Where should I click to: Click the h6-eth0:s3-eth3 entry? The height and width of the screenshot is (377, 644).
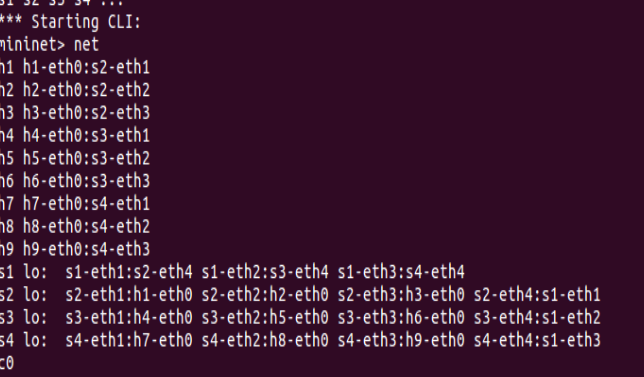coord(87,181)
